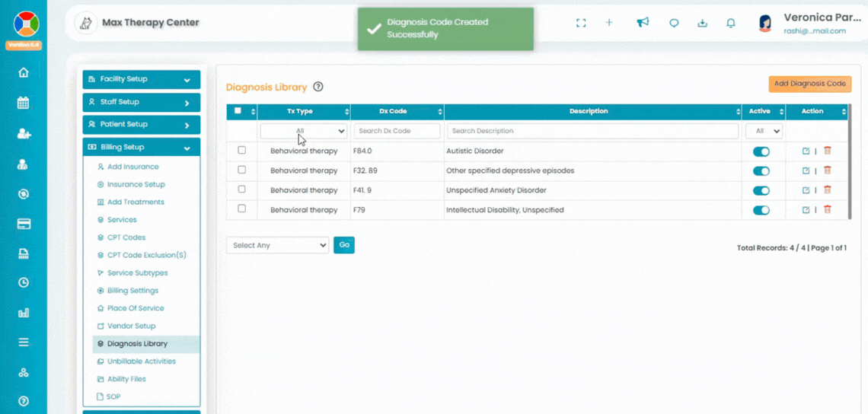Open the help question icon in sidebar
The width and height of the screenshot is (868, 414).
point(24,401)
